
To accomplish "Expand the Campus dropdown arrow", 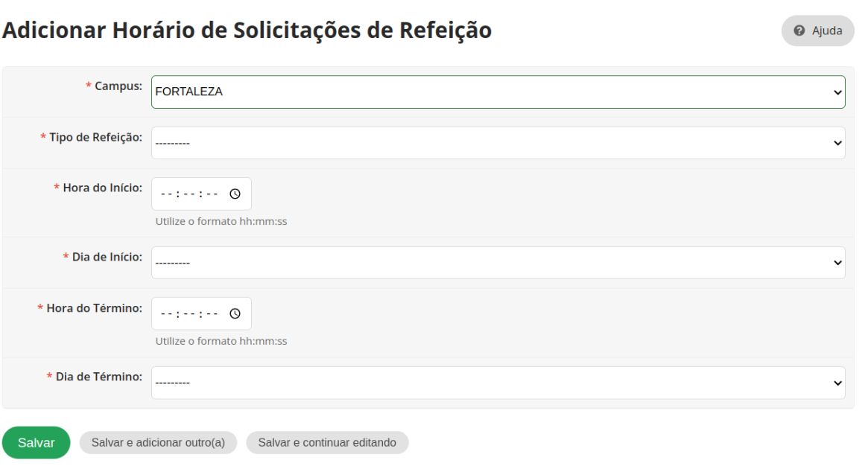I will 837,92.
